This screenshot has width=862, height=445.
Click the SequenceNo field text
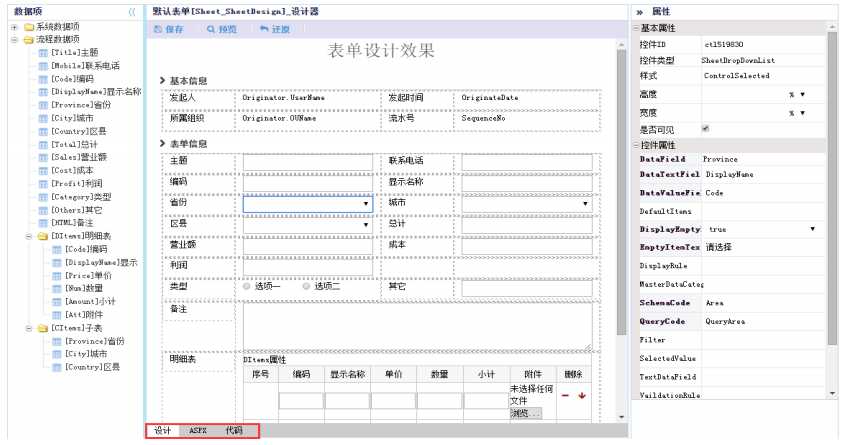[x=483, y=119]
